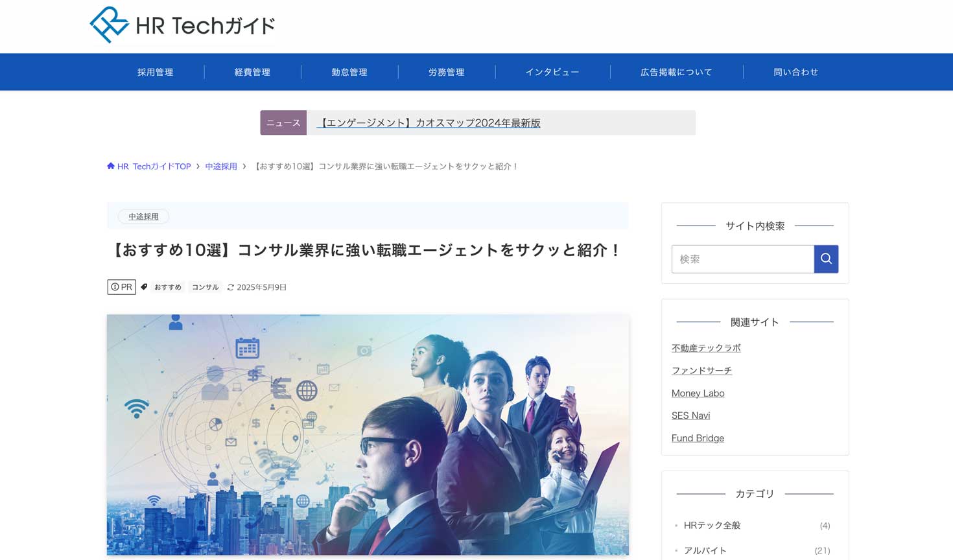Image resolution: width=953 pixels, height=560 pixels.
Task: Click 問い合わせ in the navigation bar
Action: tap(795, 72)
